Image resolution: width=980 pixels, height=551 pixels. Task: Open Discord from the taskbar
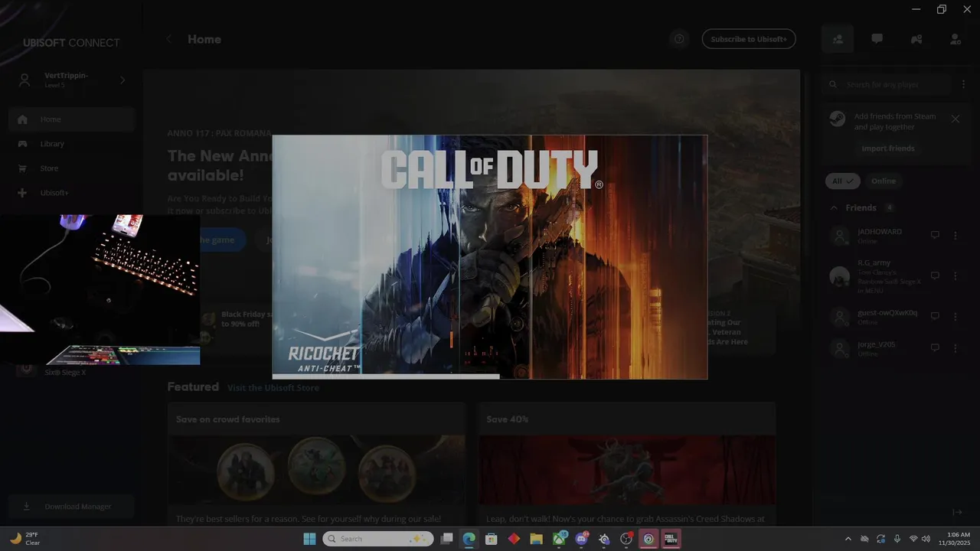[x=581, y=539]
